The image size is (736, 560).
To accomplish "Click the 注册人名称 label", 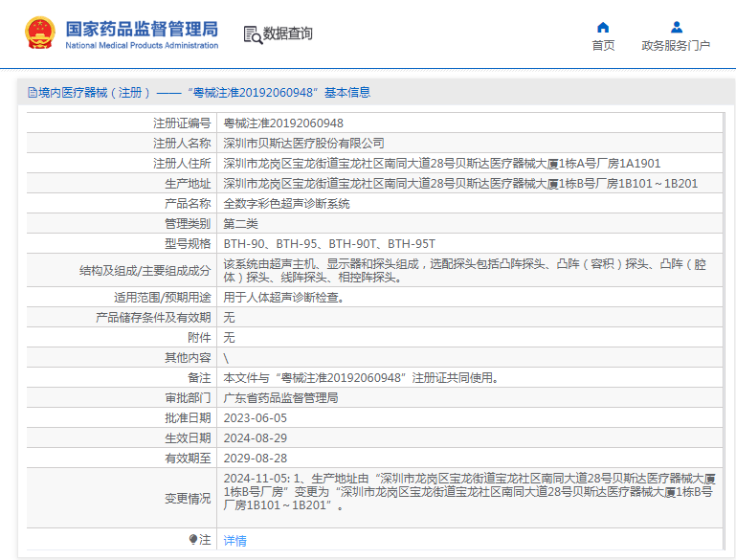I will click(182, 144).
